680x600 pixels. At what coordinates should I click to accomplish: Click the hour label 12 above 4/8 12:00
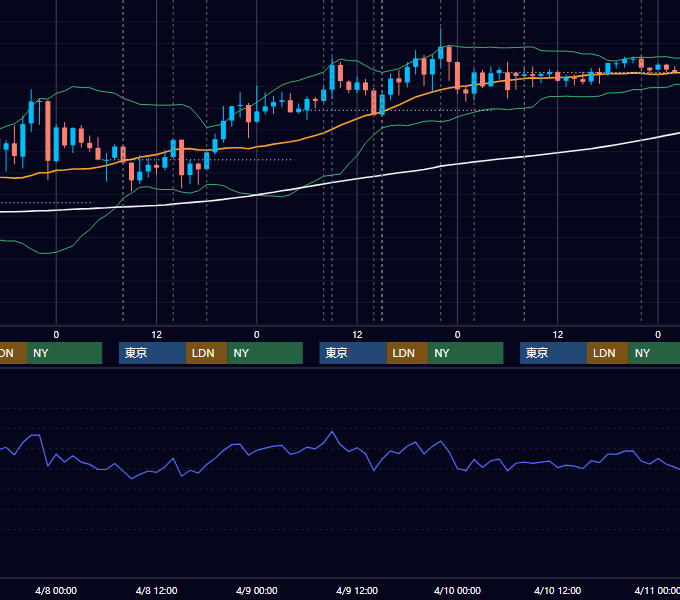click(x=157, y=335)
